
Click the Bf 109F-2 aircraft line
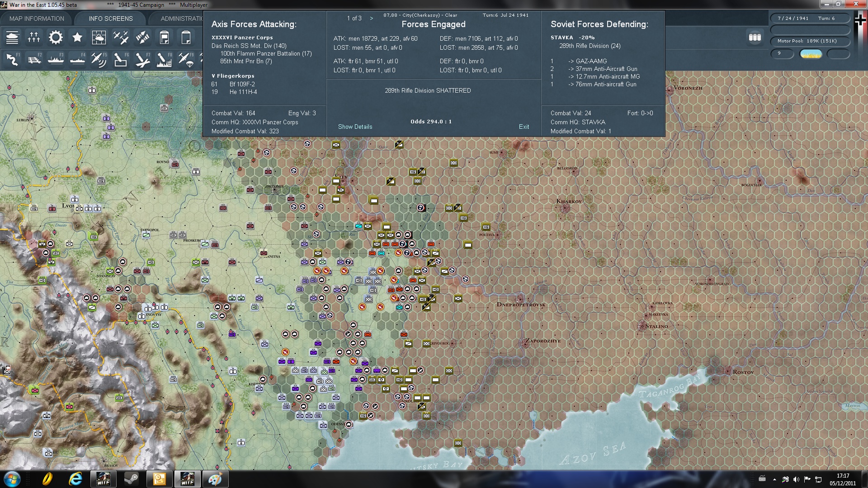click(233, 84)
